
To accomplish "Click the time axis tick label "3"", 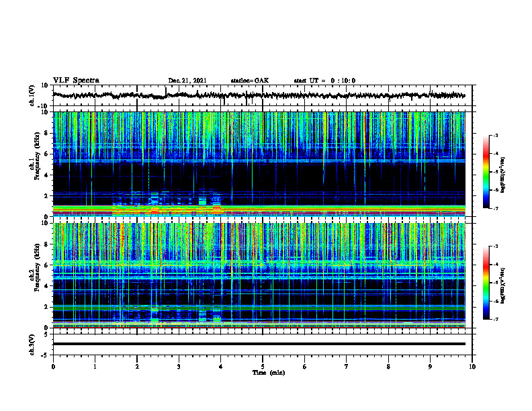I will tap(179, 367).
